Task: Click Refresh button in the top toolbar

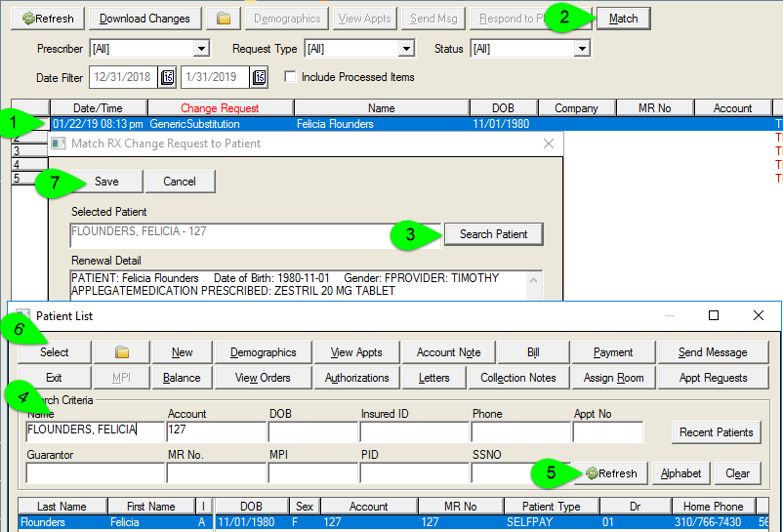Action: (49, 19)
